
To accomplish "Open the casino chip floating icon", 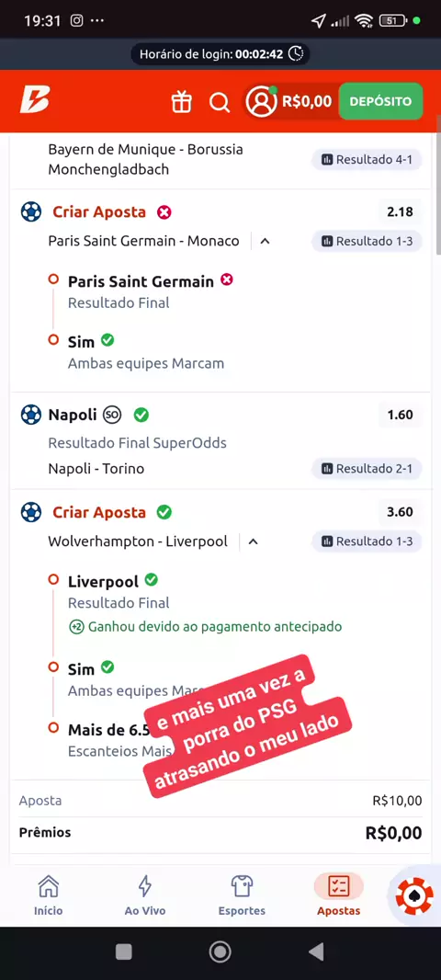I will (x=414, y=896).
